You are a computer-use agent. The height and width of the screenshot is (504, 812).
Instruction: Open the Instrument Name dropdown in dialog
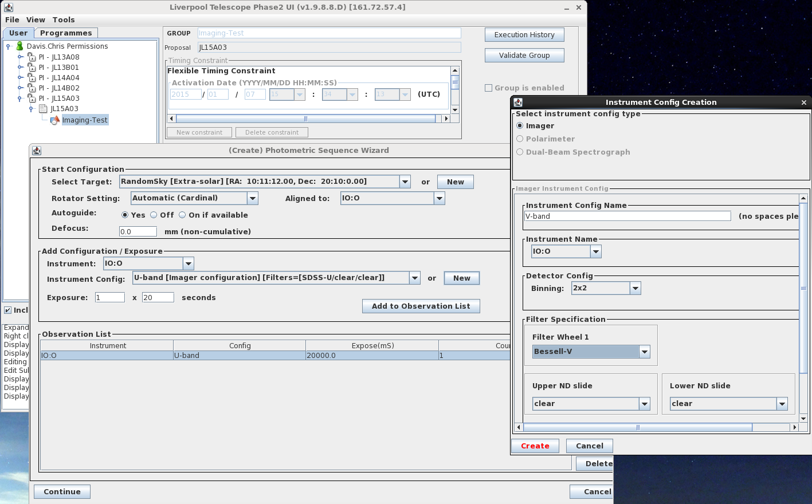(596, 251)
